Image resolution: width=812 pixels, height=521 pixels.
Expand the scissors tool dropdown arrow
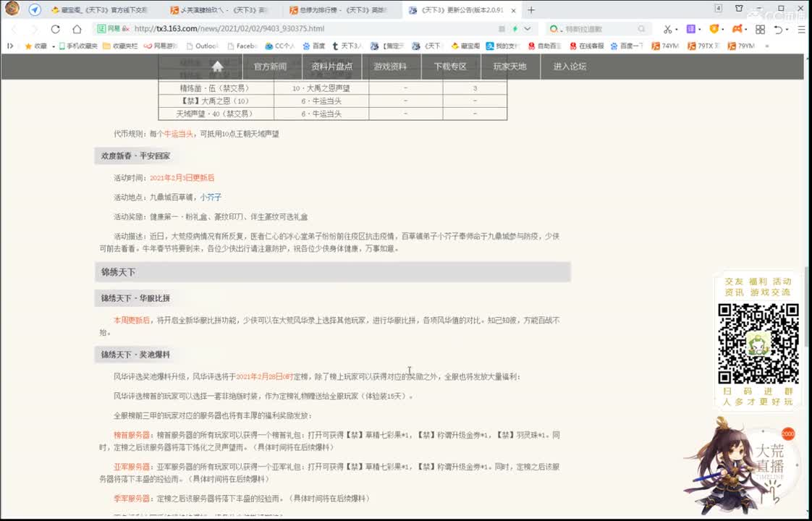click(677, 30)
